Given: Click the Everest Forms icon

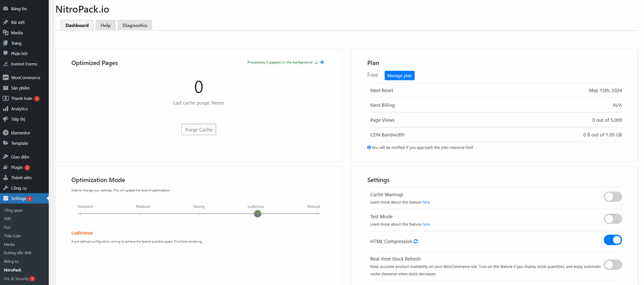Looking at the screenshot, I should [5, 64].
